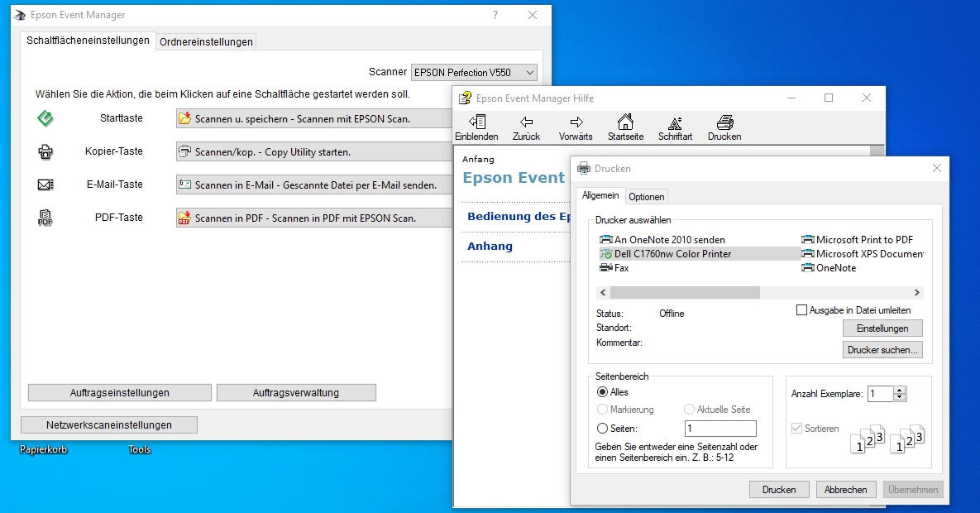The width and height of the screenshot is (980, 513).
Task: Click printer list scroll left arrow
Action: pyautogui.click(x=603, y=292)
